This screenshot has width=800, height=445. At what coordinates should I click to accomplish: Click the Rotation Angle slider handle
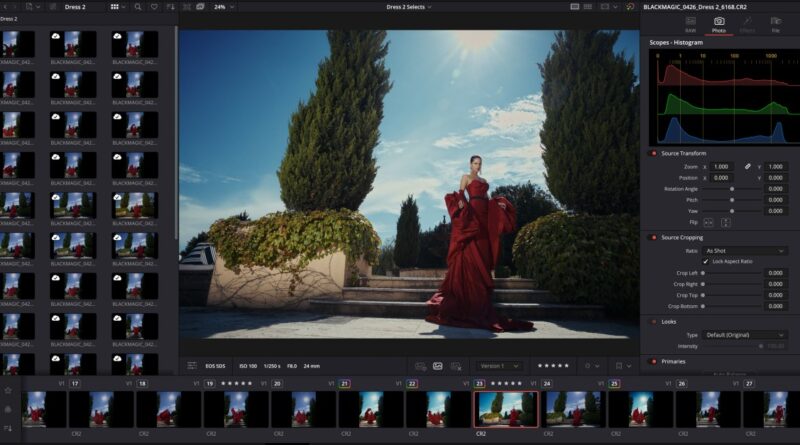731,188
